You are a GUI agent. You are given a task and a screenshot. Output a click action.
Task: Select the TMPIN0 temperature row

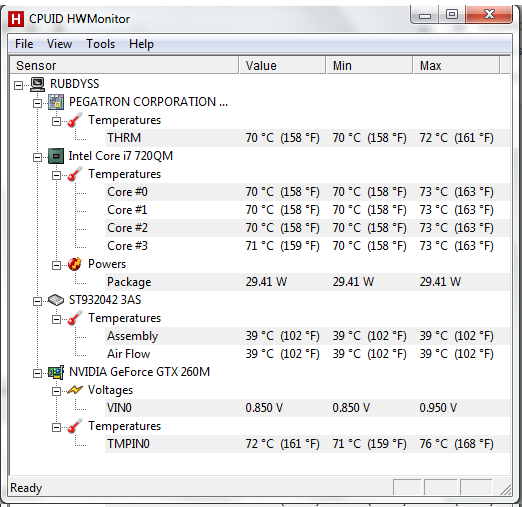point(307,444)
